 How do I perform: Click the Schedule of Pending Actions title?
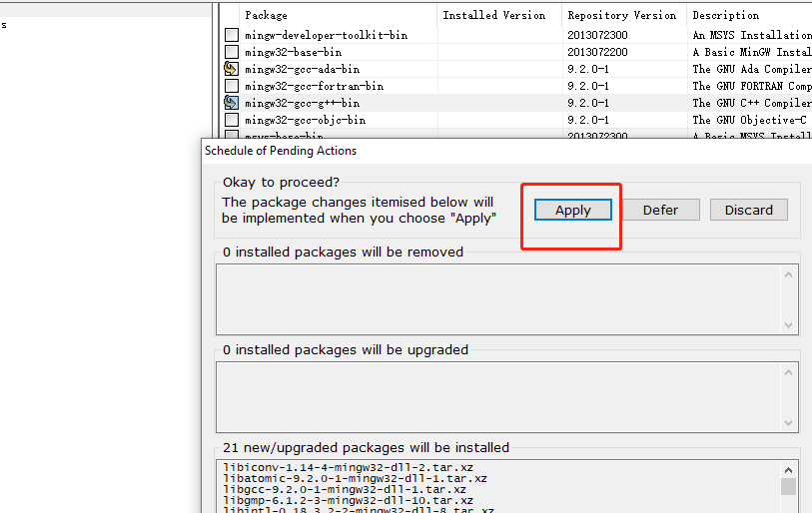[281, 151]
